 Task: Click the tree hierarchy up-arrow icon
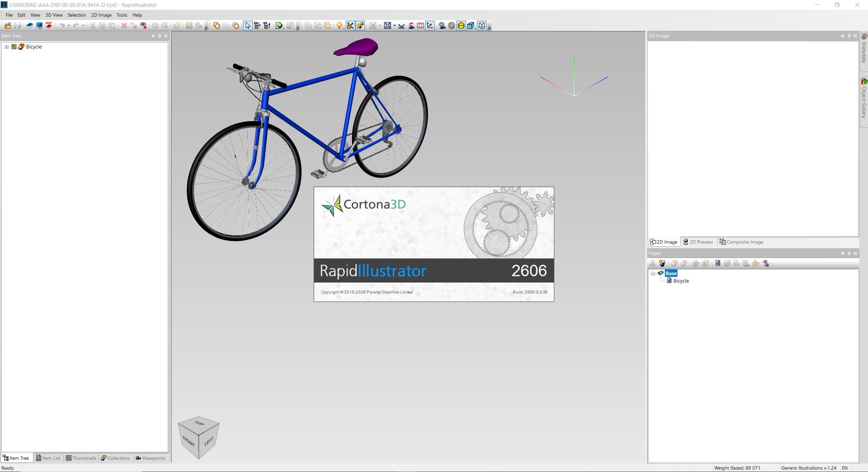(x=267, y=25)
